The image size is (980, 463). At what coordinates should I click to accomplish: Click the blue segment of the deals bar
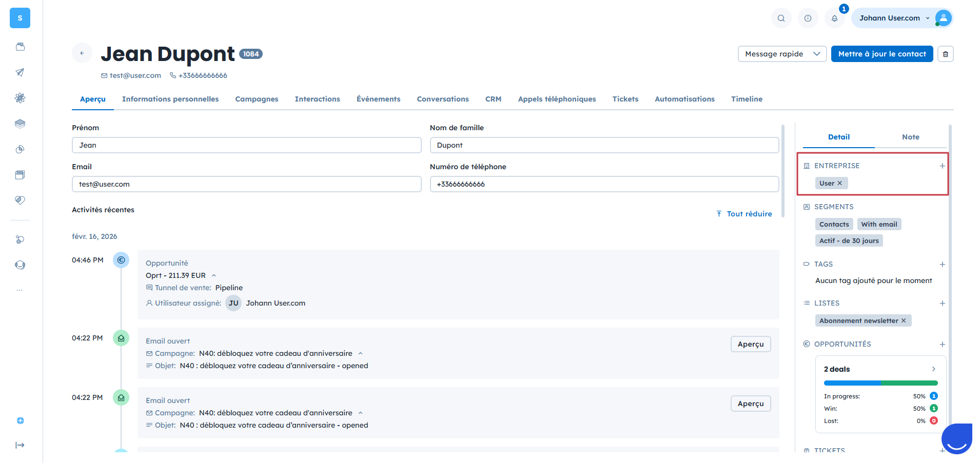[852, 383]
